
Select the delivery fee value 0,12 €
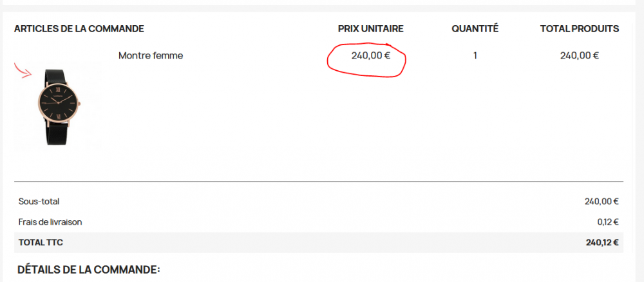(x=607, y=222)
